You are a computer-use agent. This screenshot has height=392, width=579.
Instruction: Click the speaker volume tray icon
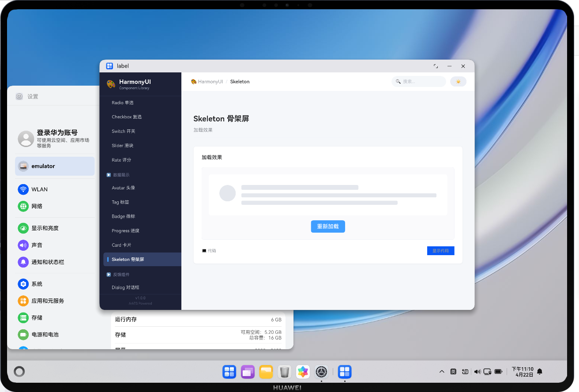click(477, 372)
